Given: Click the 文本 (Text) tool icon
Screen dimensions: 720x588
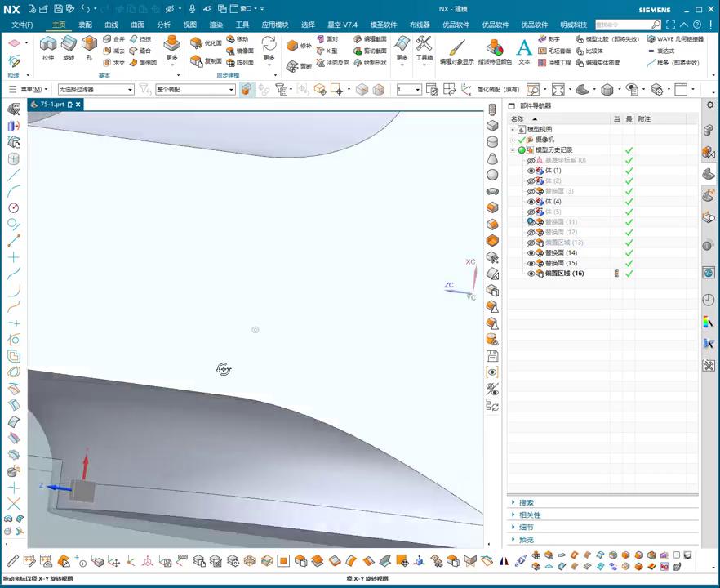Looking at the screenshot, I should pyautogui.click(x=524, y=47).
